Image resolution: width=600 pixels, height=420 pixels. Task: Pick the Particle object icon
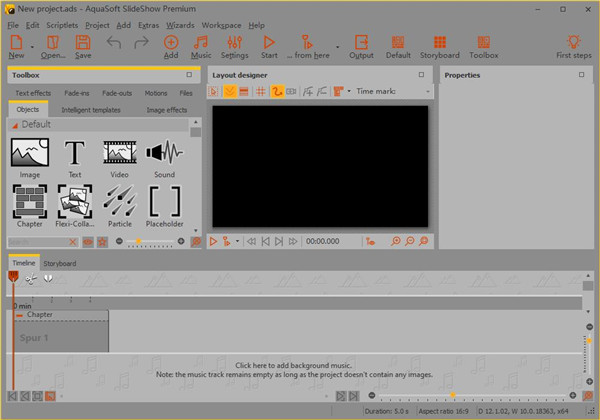[x=119, y=205]
